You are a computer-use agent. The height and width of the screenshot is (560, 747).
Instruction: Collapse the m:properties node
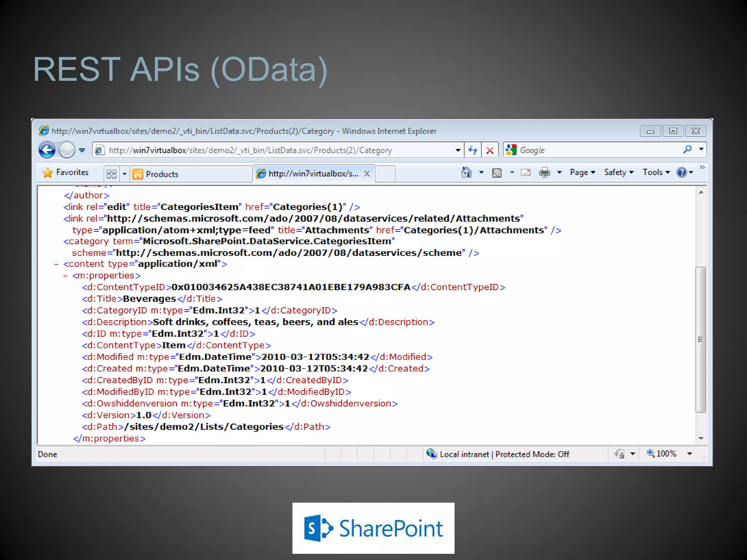65,276
